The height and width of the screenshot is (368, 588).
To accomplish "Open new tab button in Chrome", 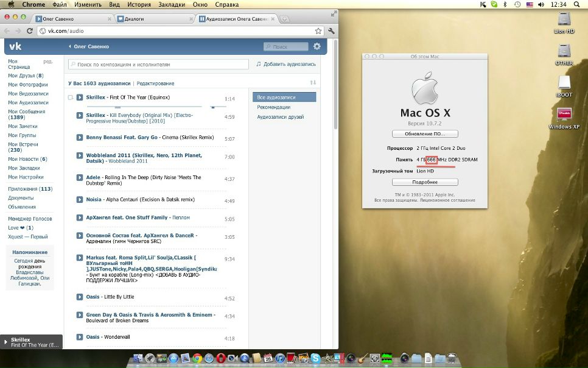I will (284, 19).
